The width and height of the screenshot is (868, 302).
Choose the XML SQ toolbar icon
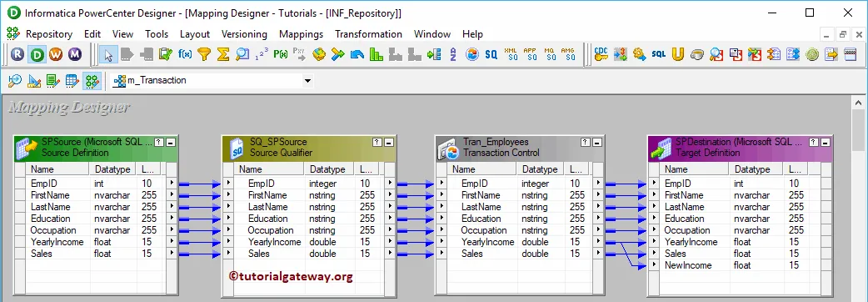tap(511, 54)
